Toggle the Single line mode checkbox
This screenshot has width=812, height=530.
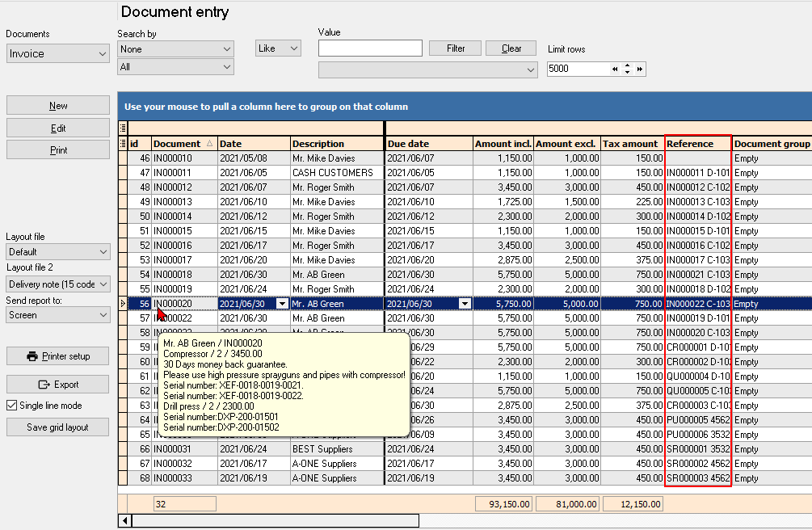click(x=12, y=406)
